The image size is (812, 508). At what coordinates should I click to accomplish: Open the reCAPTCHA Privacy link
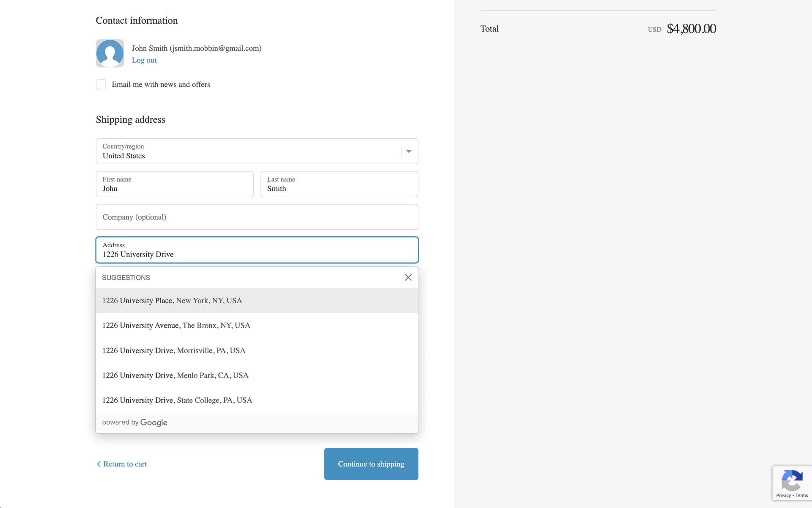783,495
